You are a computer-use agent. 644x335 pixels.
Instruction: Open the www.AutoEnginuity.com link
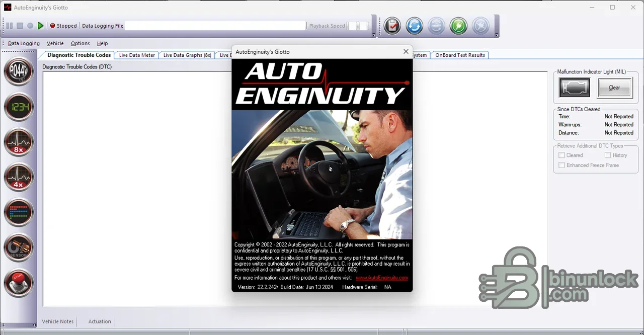[x=382, y=278]
